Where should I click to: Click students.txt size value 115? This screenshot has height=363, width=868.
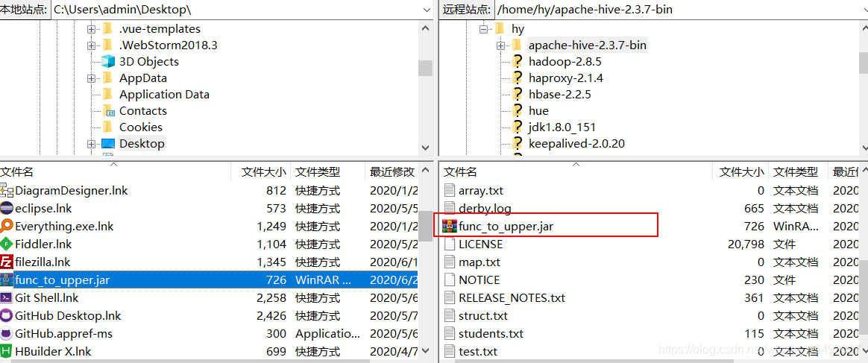(754, 334)
